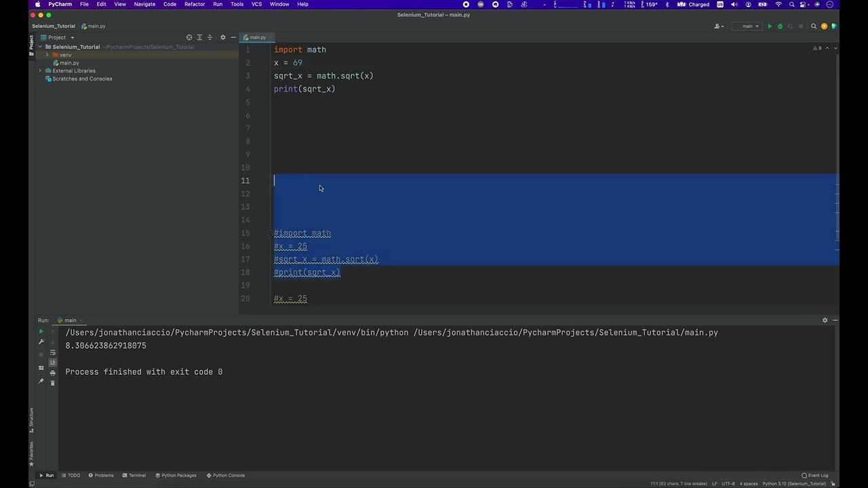Toggle tool window bars icon in bottom-left
The image size is (868, 488).
click(x=31, y=483)
